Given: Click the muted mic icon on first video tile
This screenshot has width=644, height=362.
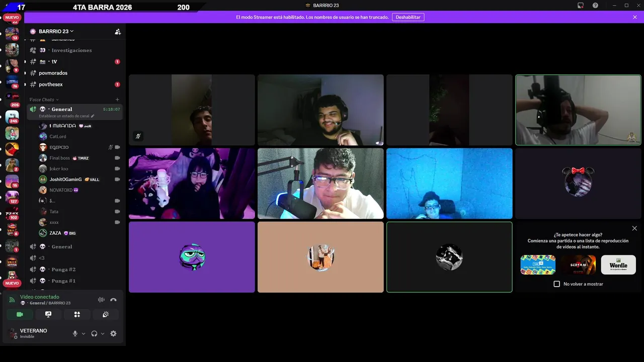Looking at the screenshot, I should (138, 136).
